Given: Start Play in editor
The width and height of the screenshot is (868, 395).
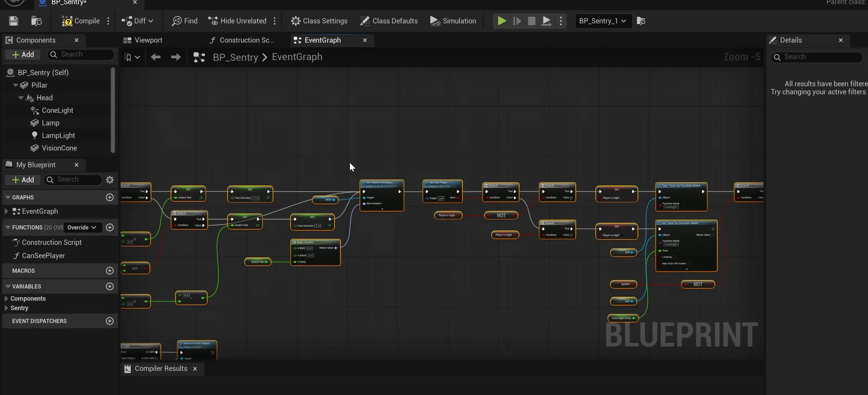Looking at the screenshot, I should pyautogui.click(x=502, y=21).
